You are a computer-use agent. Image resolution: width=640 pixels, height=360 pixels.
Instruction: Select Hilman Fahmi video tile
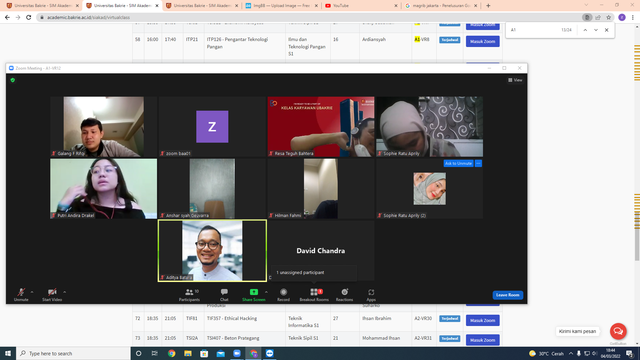click(321, 189)
